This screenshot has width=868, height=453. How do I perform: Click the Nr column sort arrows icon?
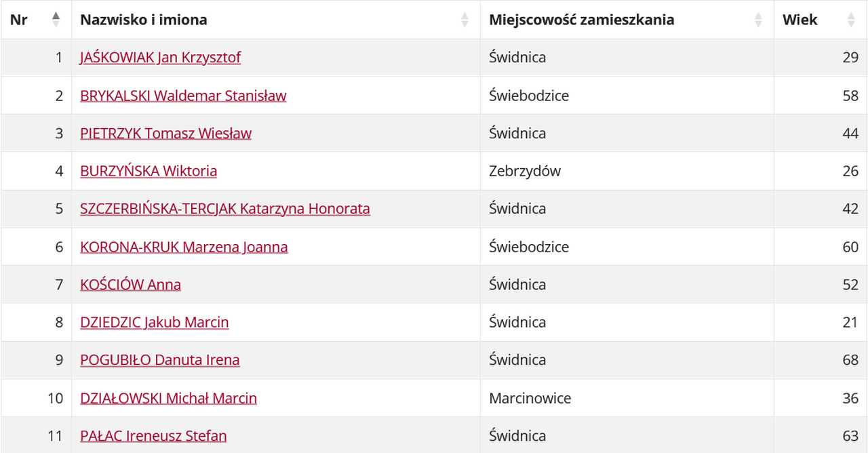click(x=56, y=20)
